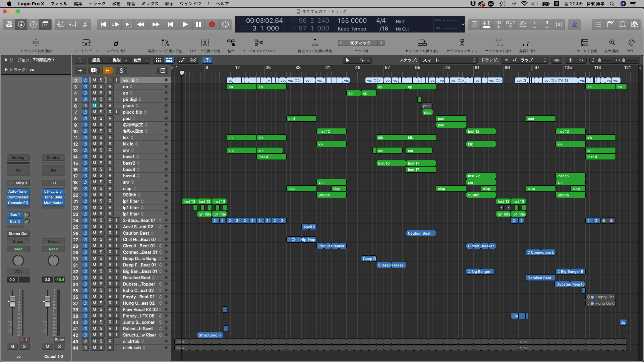Click the Bnce button on Output channel

click(x=59, y=340)
